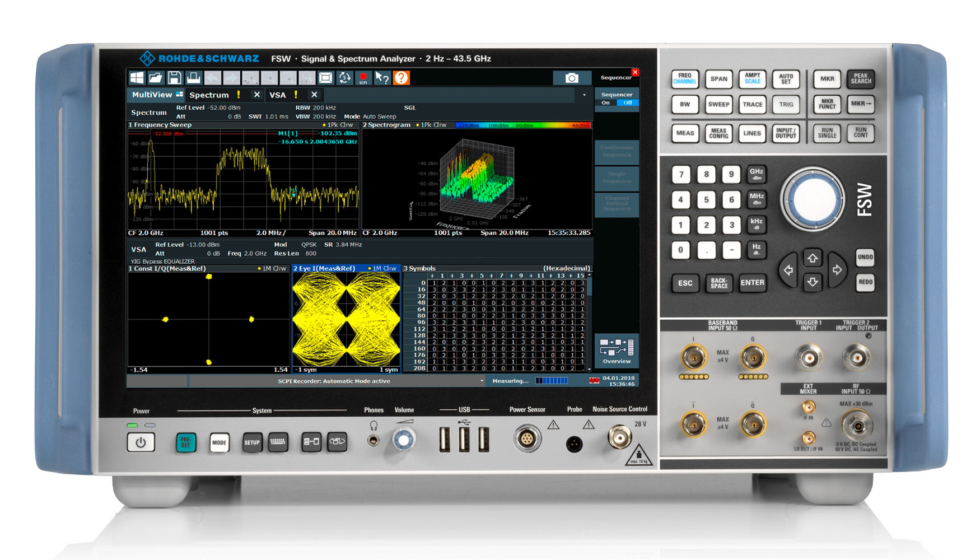The width and height of the screenshot is (980, 560).
Task: Click the spectrogram color scale bar
Action: [523, 125]
